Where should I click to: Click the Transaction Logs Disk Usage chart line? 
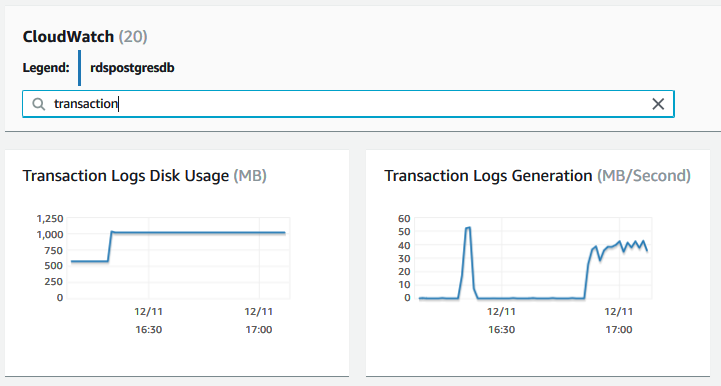pos(198,233)
